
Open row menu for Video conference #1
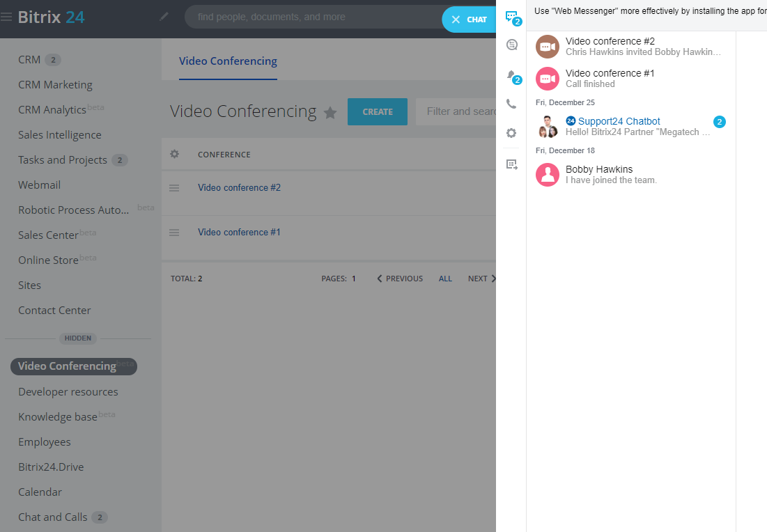coord(174,233)
